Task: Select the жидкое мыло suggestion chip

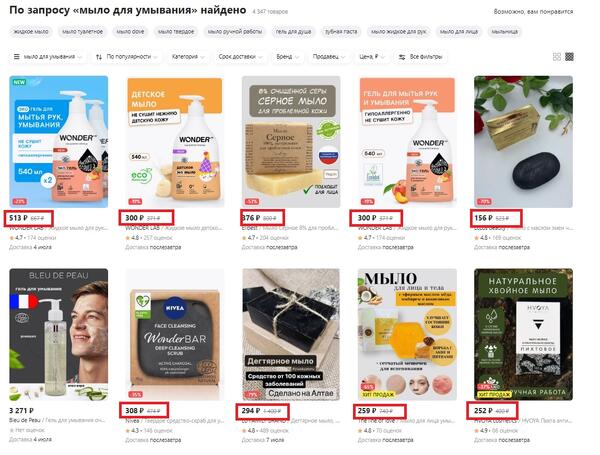Action: (x=31, y=32)
